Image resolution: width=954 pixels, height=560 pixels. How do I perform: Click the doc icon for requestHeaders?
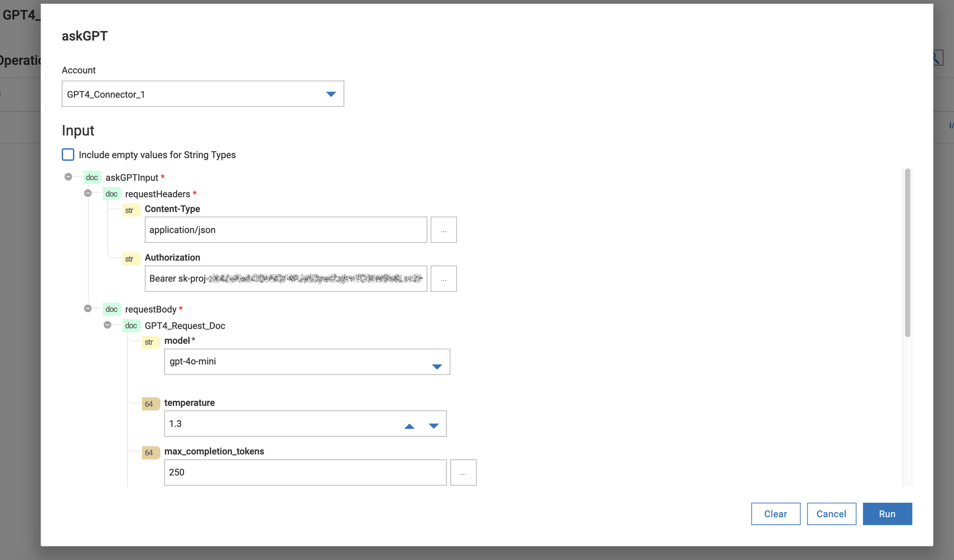tap(111, 194)
